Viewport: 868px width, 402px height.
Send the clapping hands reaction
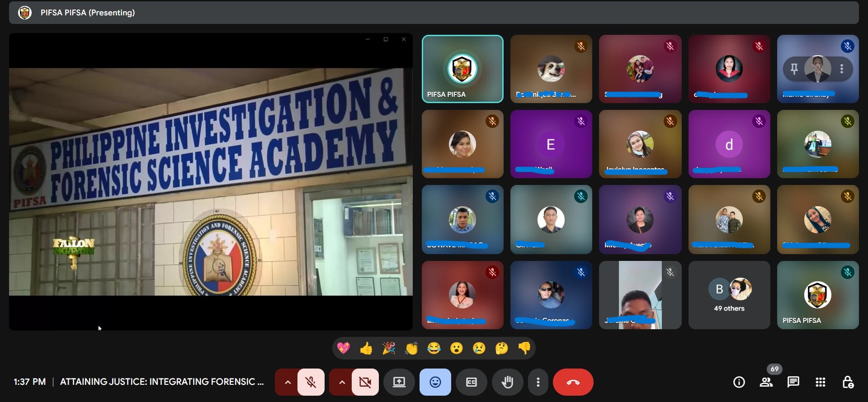point(411,348)
